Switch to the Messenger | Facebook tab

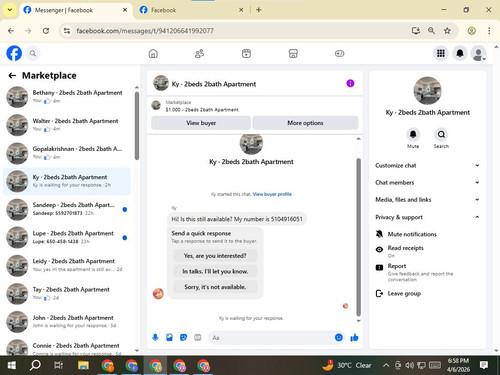tap(75, 10)
